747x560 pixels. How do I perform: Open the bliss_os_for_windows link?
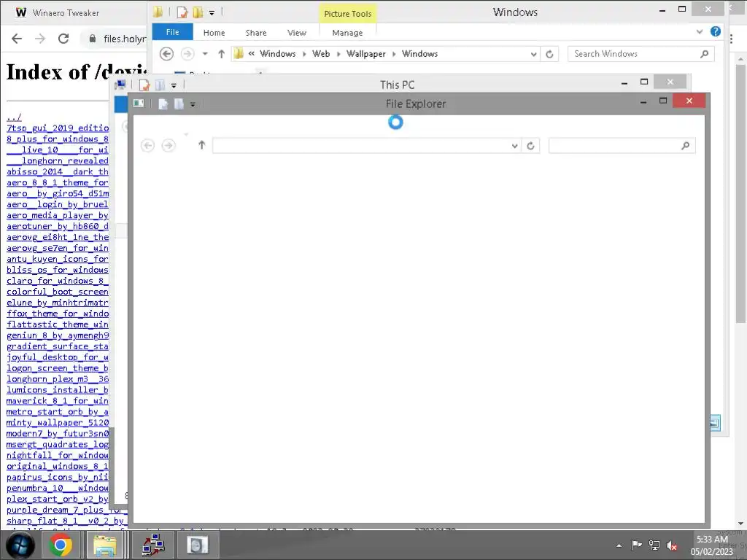click(58, 270)
